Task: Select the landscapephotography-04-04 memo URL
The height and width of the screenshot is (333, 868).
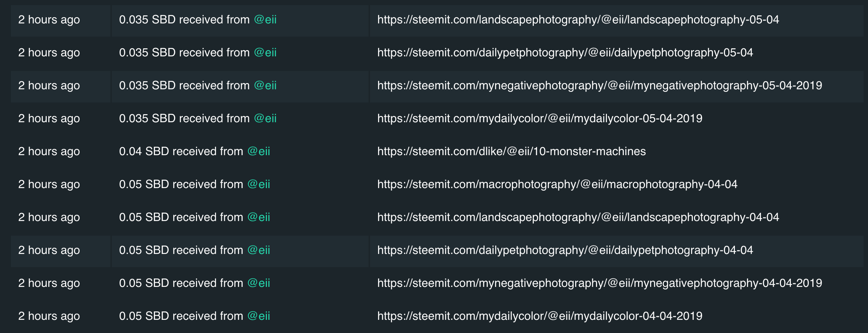Action: (x=578, y=217)
